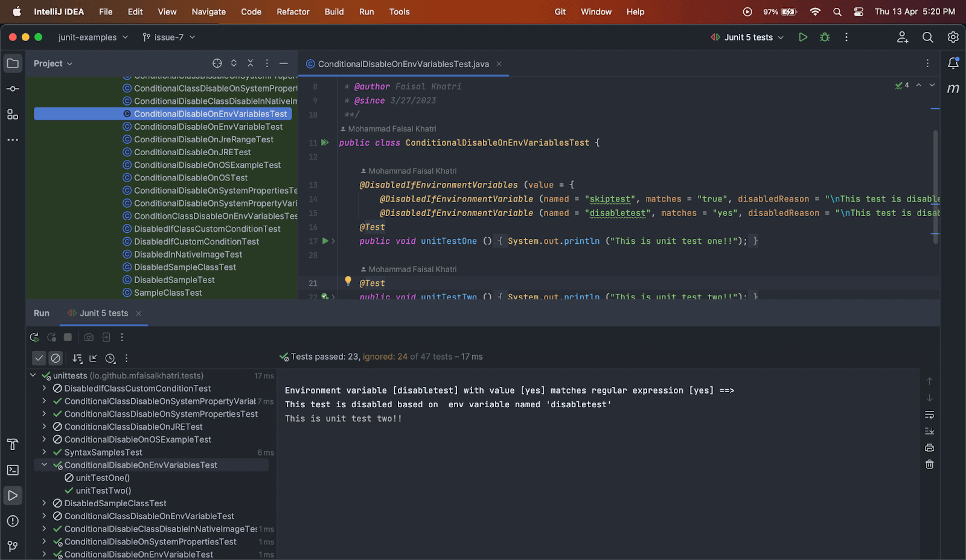Toggle soft-wrap in console output
The height and width of the screenshot is (560, 966).
[929, 415]
